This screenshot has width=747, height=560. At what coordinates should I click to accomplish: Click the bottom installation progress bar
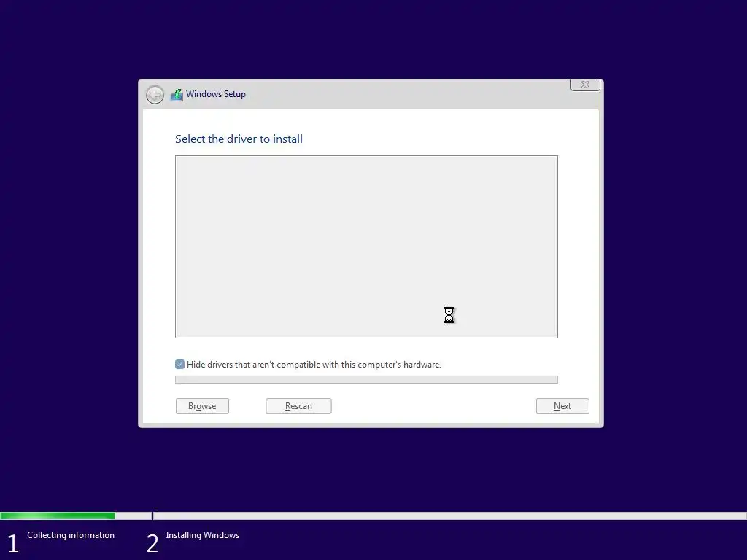(x=373, y=516)
